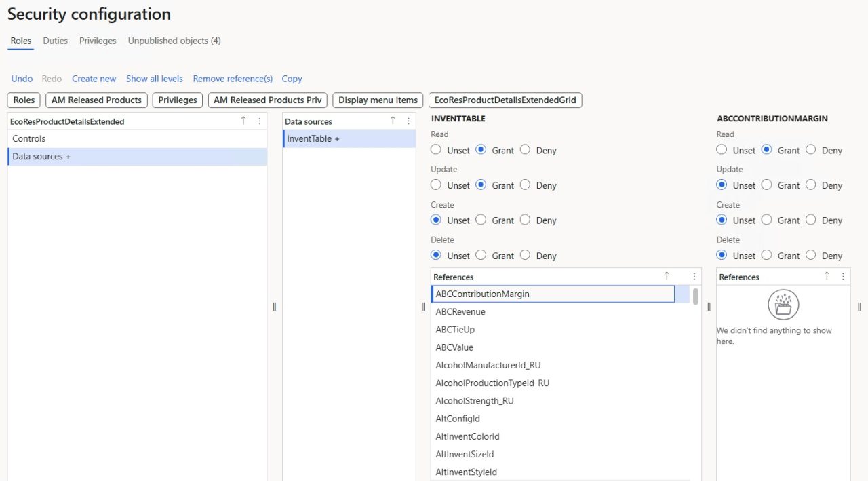The width and height of the screenshot is (868, 481).
Task: Click the Show all levels link
Action: tap(154, 79)
